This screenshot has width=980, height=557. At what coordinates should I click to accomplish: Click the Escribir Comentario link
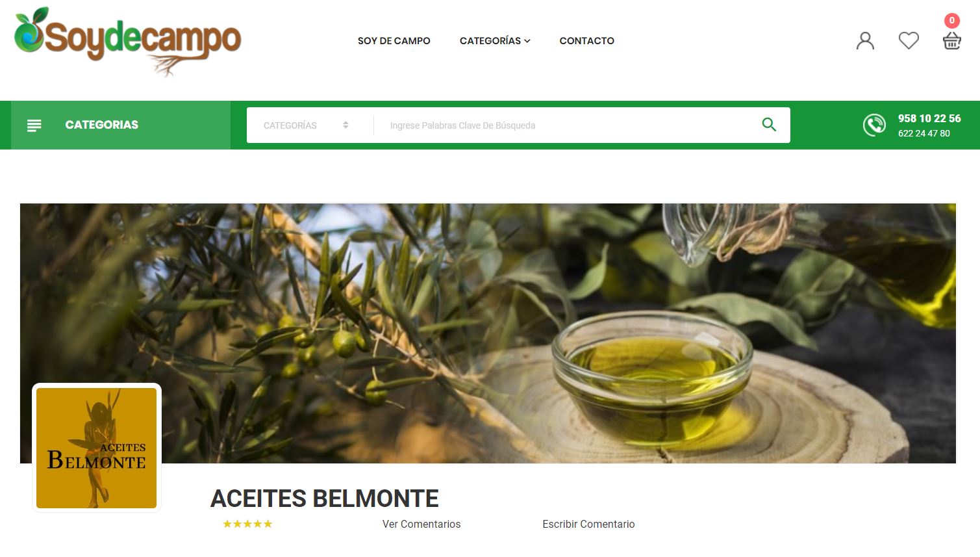tap(588, 524)
